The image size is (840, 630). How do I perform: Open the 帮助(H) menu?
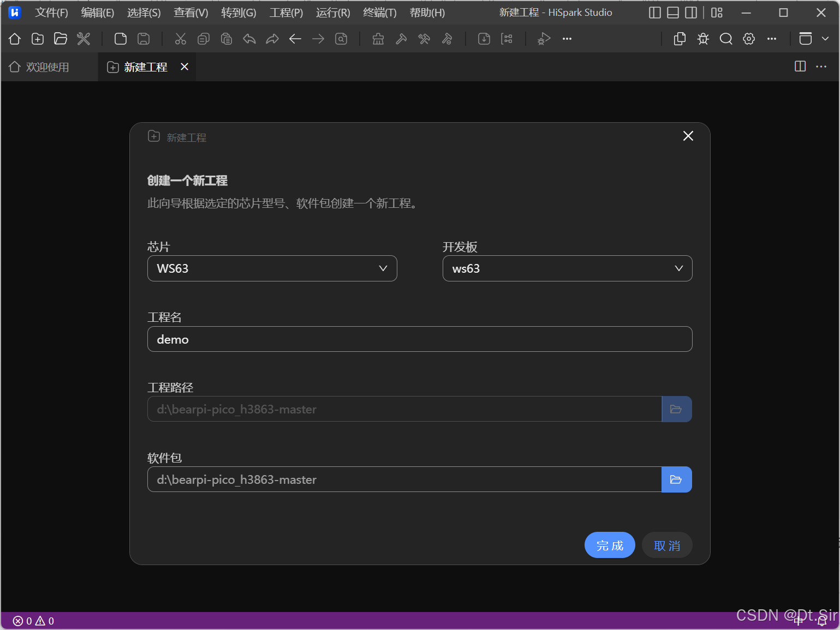pos(427,13)
